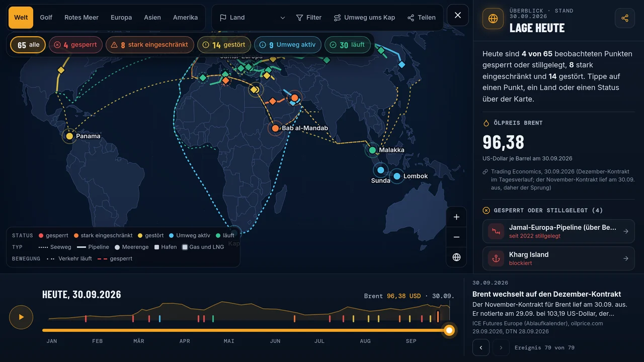Click the globe overview icon beside Lage Heute
The image size is (644, 362).
click(x=493, y=19)
